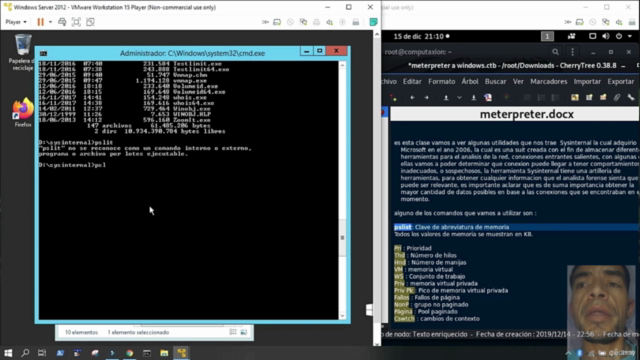
Task: Open Task View on the taskbar
Action: coord(42,353)
